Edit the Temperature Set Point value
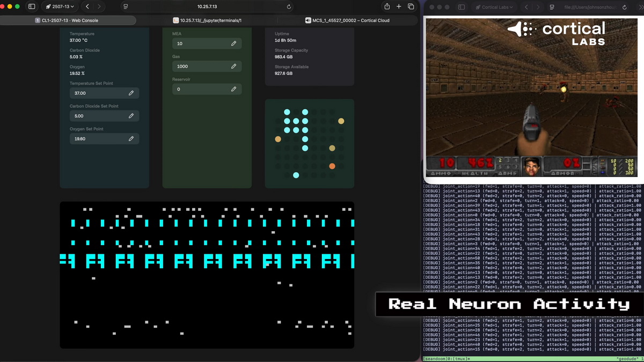Screen dimensions: 644x362 (x=131, y=93)
